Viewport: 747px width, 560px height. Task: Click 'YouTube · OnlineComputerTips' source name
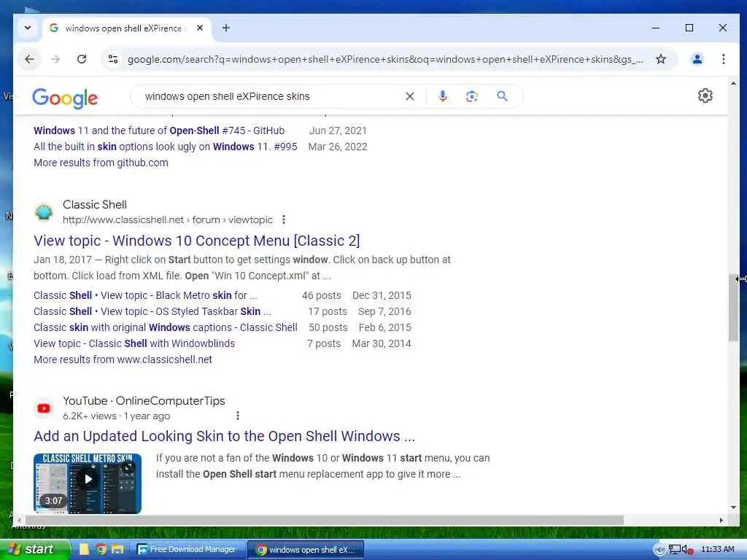[x=144, y=401]
